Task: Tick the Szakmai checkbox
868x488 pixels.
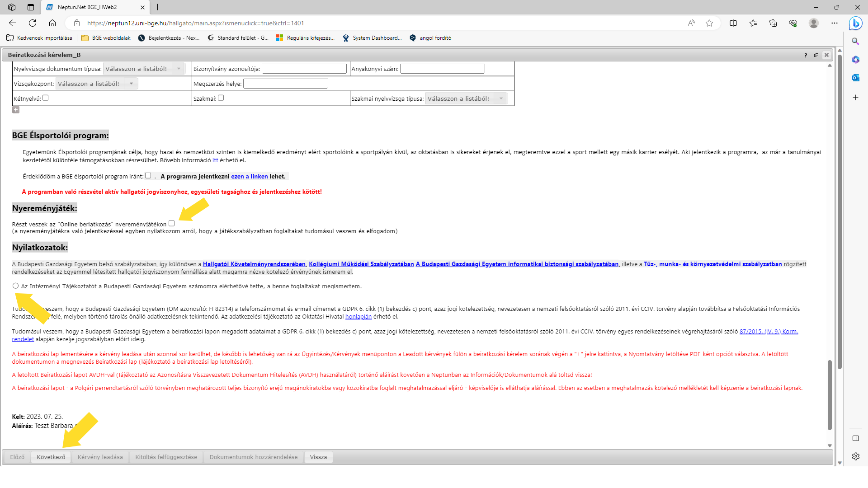Action: coord(221,98)
